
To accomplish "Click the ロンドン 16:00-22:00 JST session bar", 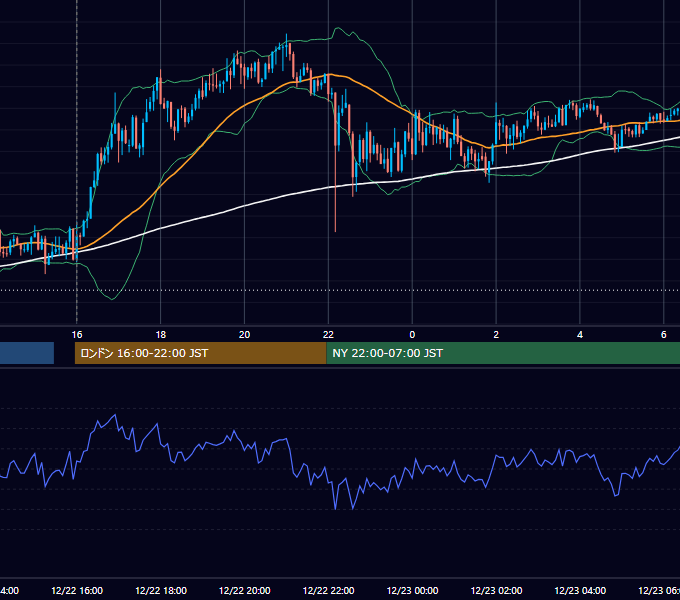I will [x=200, y=353].
